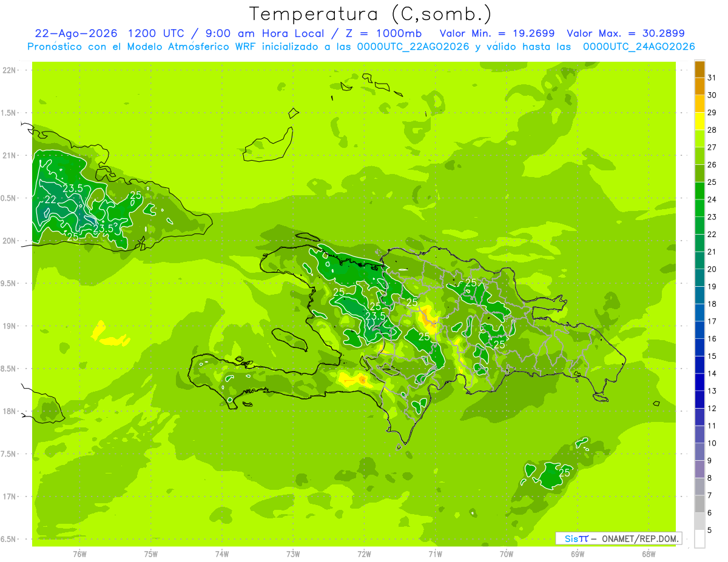Image resolution: width=728 pixels, height=562 pixels.
Task: Select the date text '22-Ago-2026'
Action: click(x=75, y=33)
